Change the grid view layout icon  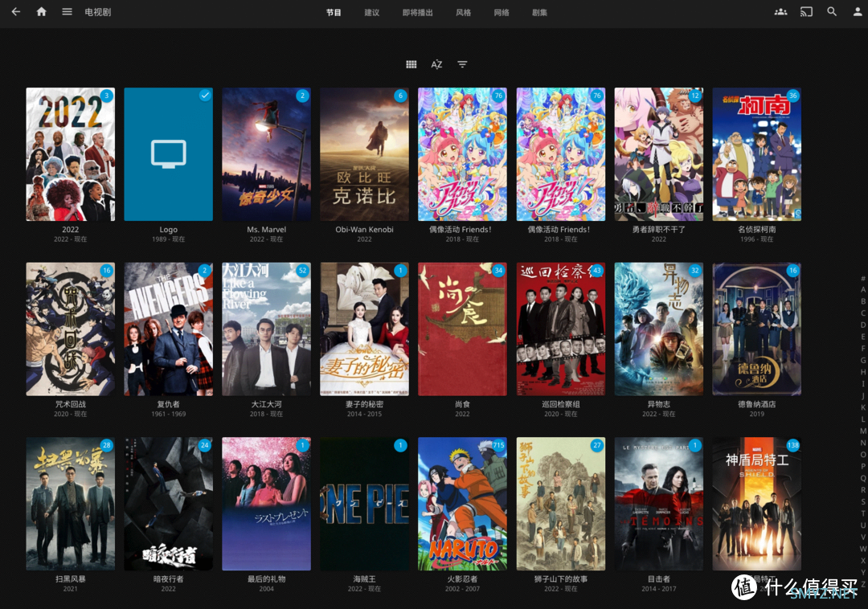411,64
